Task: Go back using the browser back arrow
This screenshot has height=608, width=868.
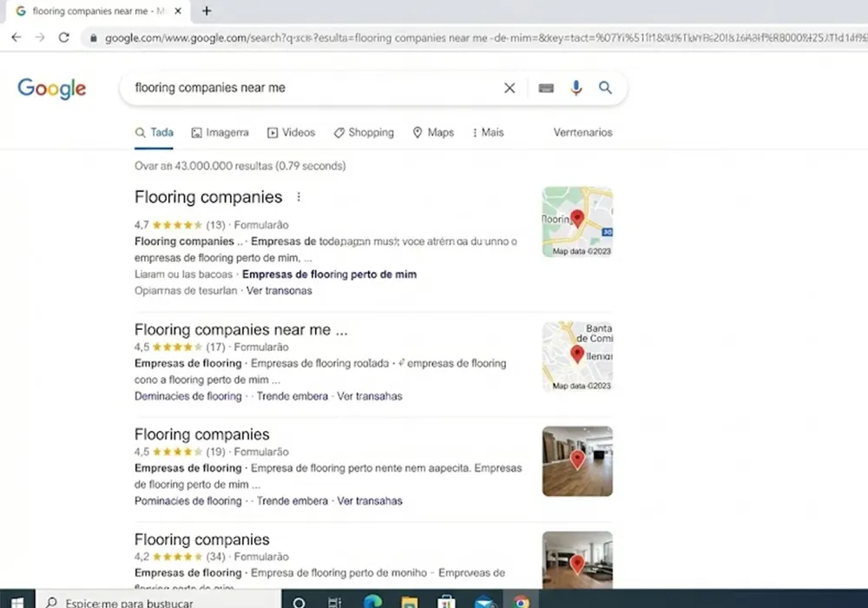Action: pyautogui.click(x=16, y=37)
